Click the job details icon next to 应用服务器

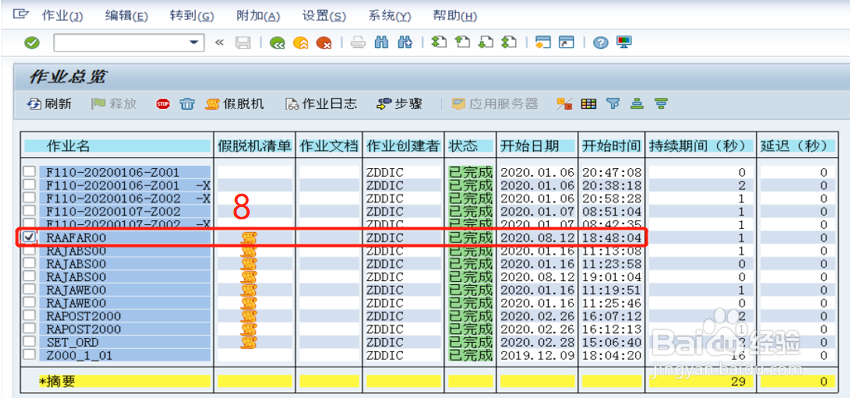(x=564, y=104)
